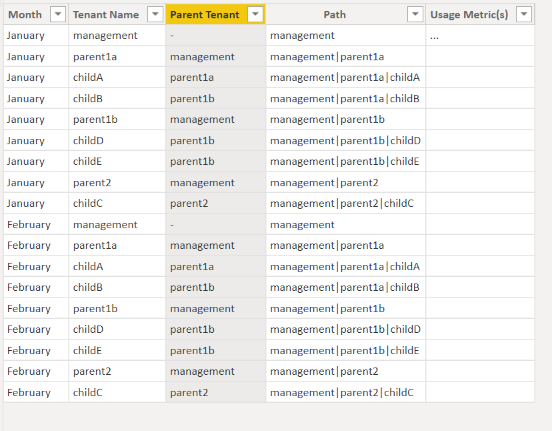552x431 pixels.
Task: Click Tenant Name 'management' in first January row
Action: pos(105,36)
